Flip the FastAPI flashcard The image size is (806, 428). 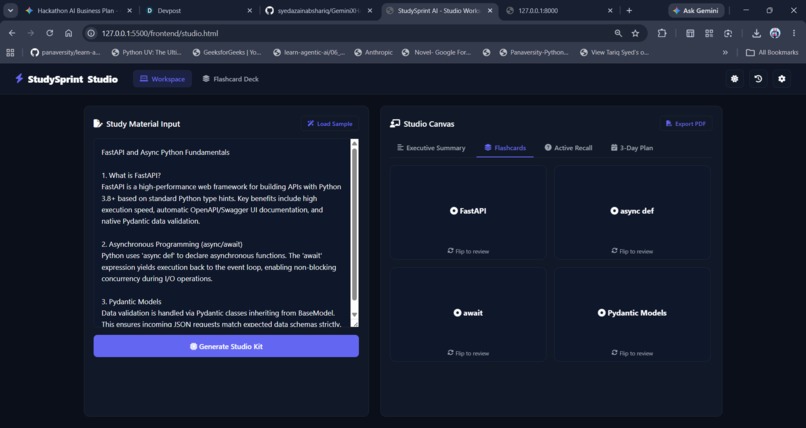tap(468, 212)
